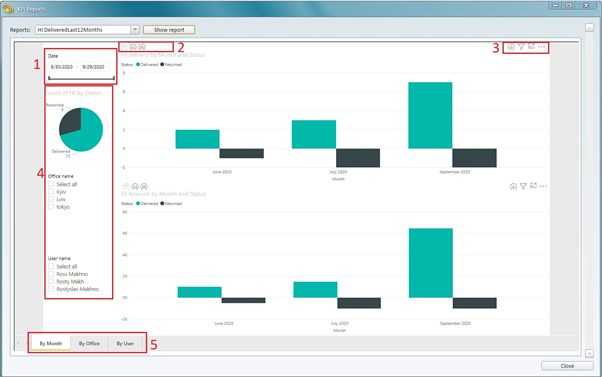
Task: Click drill up icon on HI delivery chart
Action: [124, 47]
